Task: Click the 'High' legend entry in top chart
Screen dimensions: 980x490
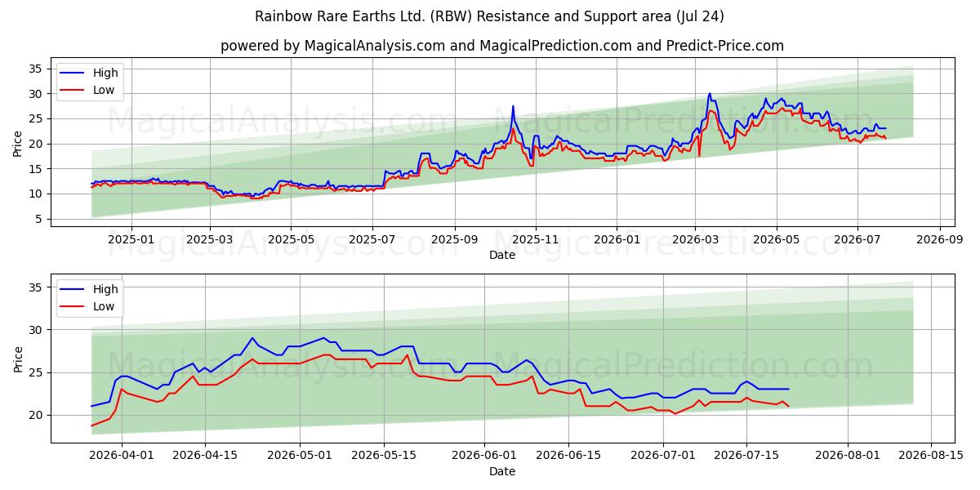Action: (x=105, y=73)
